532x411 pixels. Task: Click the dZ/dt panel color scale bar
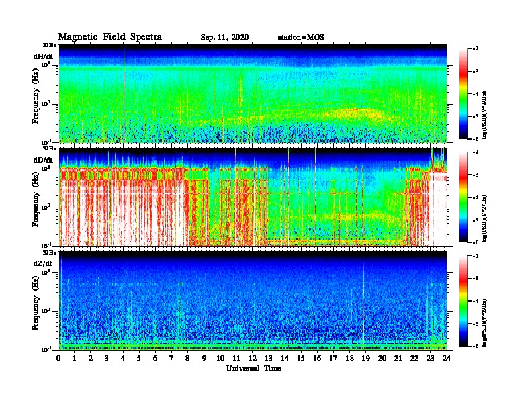pyautogui.click(x=463, y=301)
